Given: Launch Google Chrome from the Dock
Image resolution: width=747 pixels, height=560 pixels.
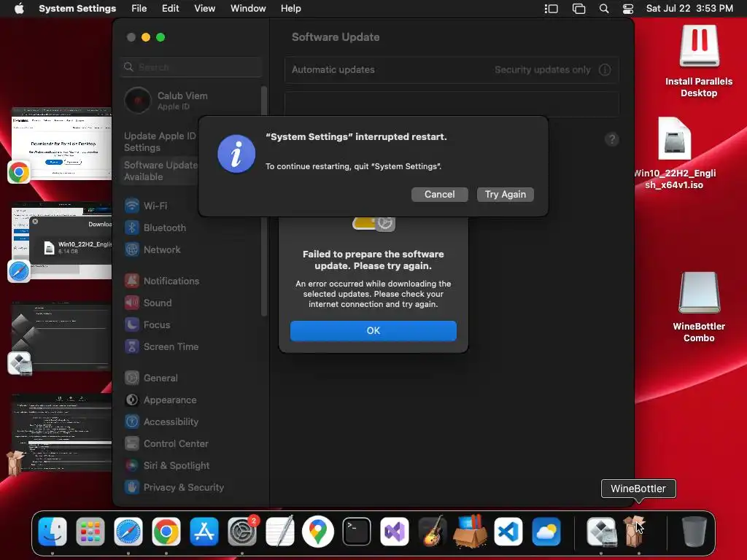Looking at the screenshot, I should coord(166,532).
